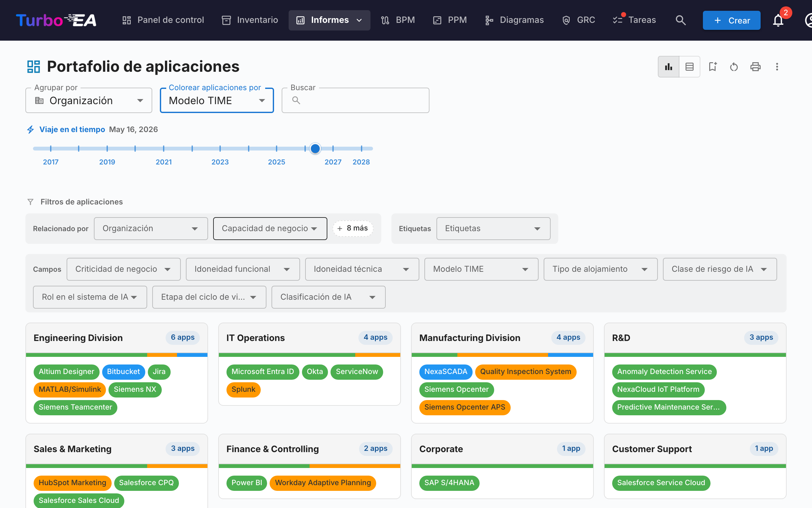
Task: Navigate to BPM
Action: tap(398, 20)
